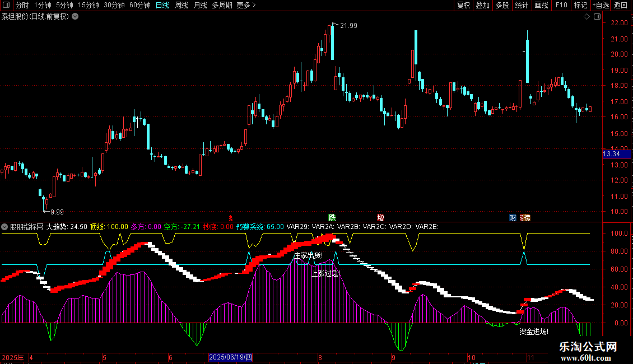Open dropdown next to 泰坦股份 chart title

tap(76, 16)
